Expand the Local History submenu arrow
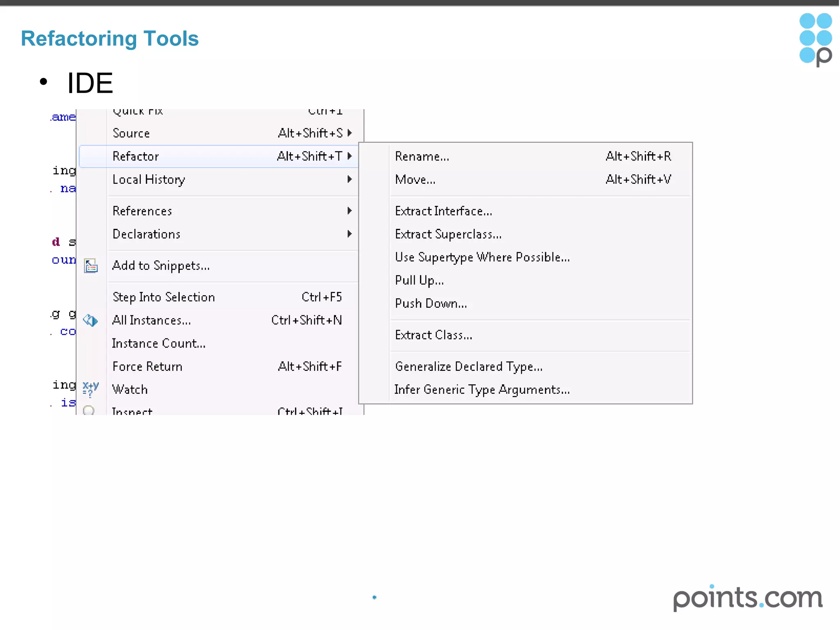Viewport: 840px width, 630px height. point(349,179)
